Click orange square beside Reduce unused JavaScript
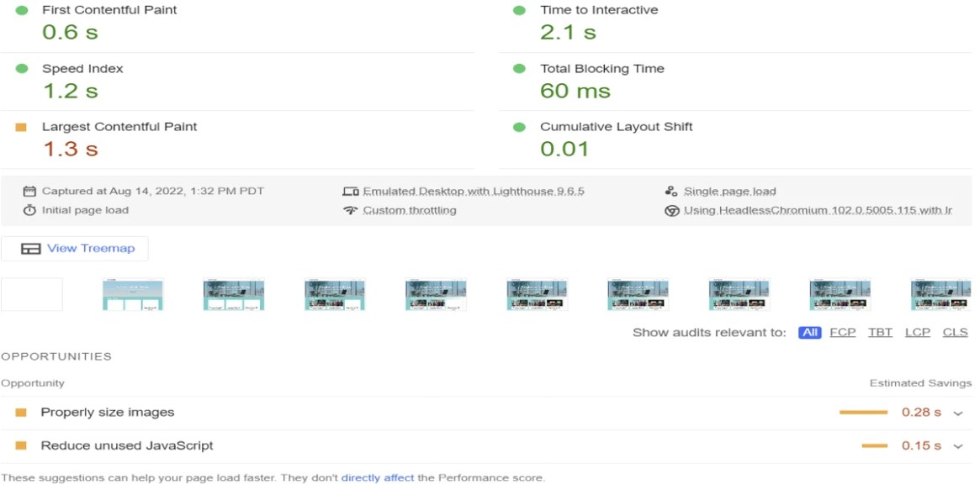This screenshot has width=980, height=490. (21, 445)
